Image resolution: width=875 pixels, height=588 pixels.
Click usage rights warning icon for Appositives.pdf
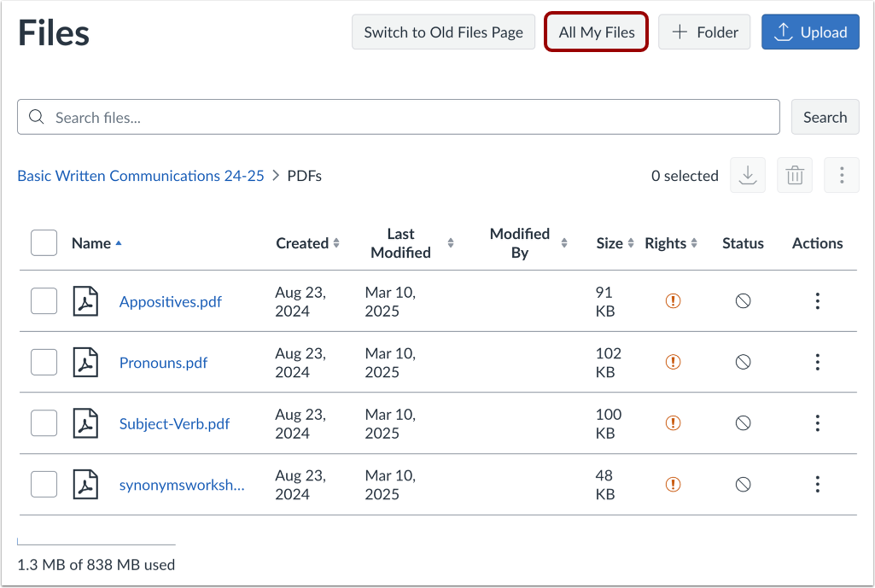[673, 301]
